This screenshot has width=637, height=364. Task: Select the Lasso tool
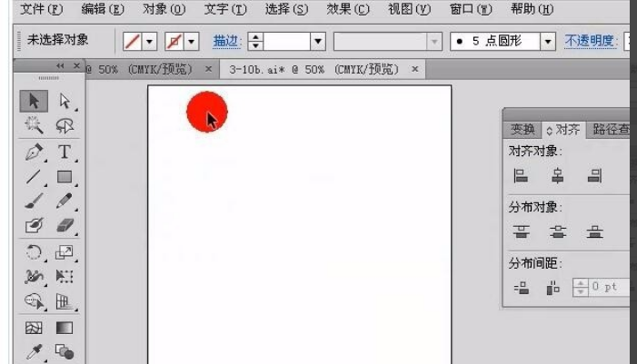coord(65,125)
